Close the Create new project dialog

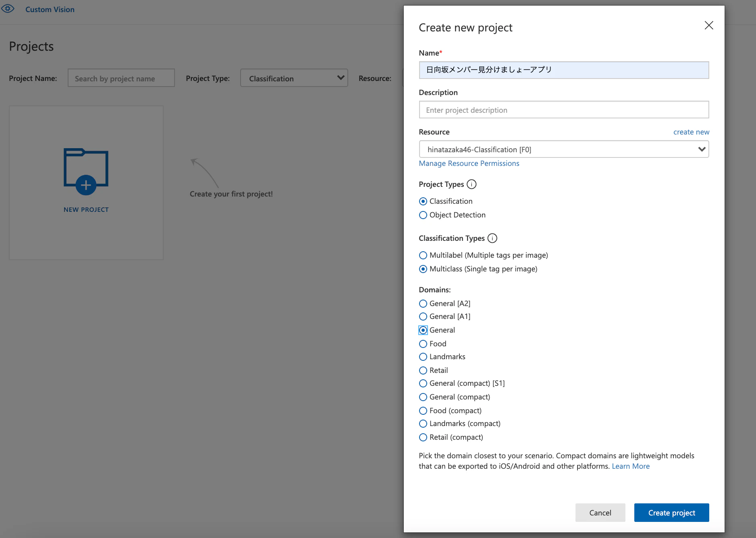pos(708,25)
